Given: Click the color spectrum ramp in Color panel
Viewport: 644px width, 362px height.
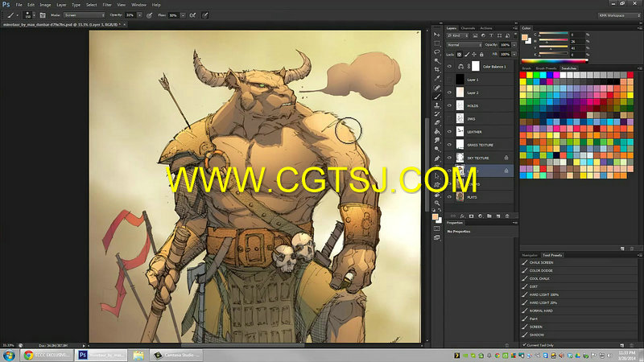Looking at the screenshot, I should 554,61.
